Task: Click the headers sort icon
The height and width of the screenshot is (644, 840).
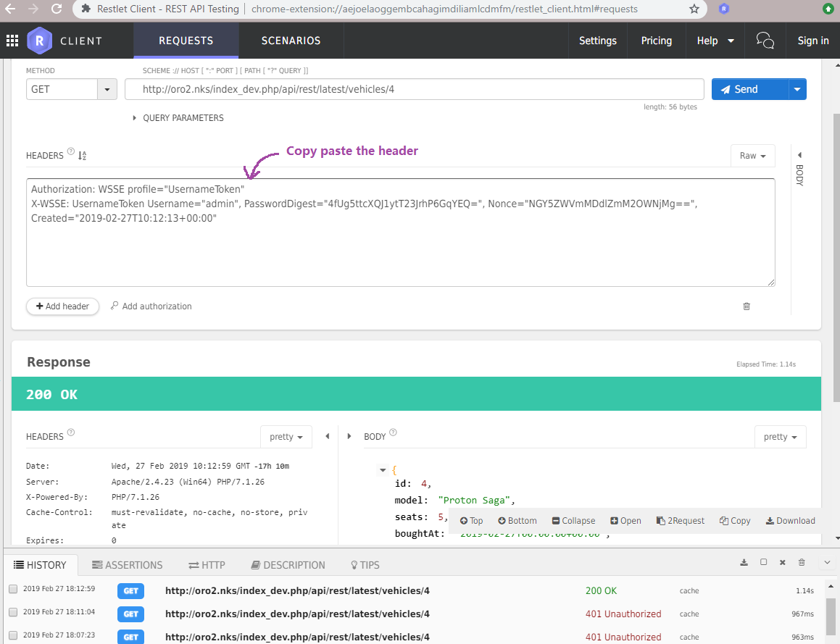Action: tap(82, 156)
